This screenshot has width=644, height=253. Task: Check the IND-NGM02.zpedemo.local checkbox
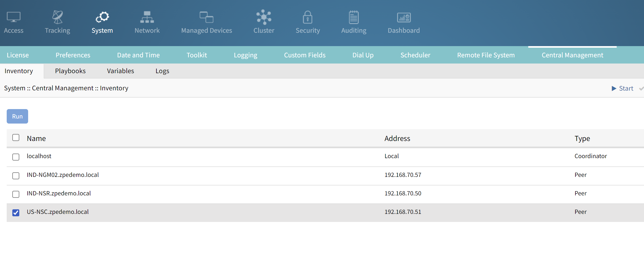[x=16, y=176]
